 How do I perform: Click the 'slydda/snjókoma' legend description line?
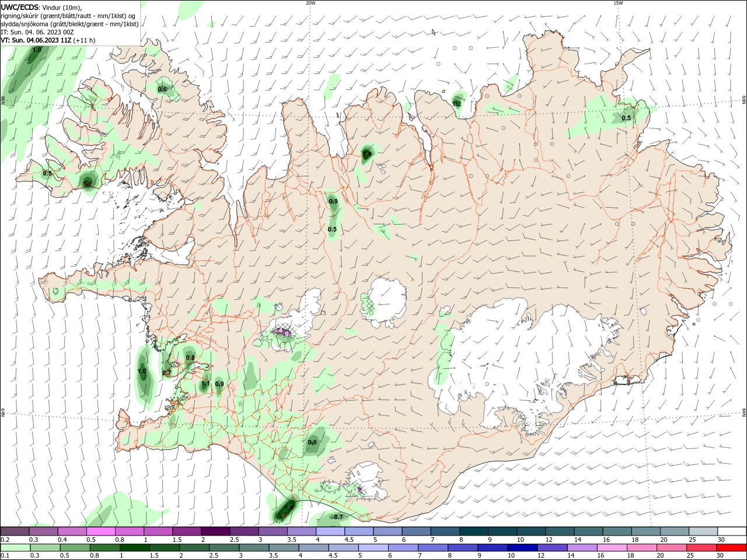(x=69, y=24)
